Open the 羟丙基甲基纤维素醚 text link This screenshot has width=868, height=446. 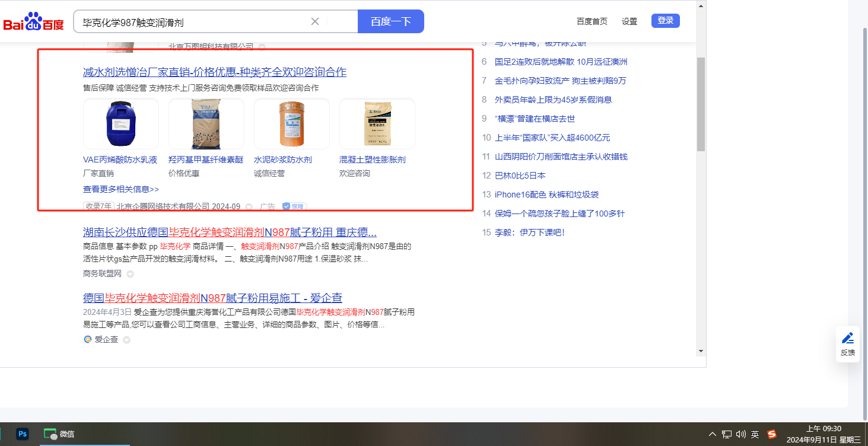click(x=206, y=160)
